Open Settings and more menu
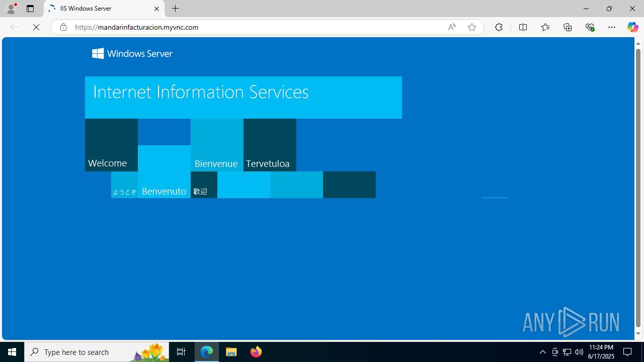The image size is (644, 362). [612, 27]
